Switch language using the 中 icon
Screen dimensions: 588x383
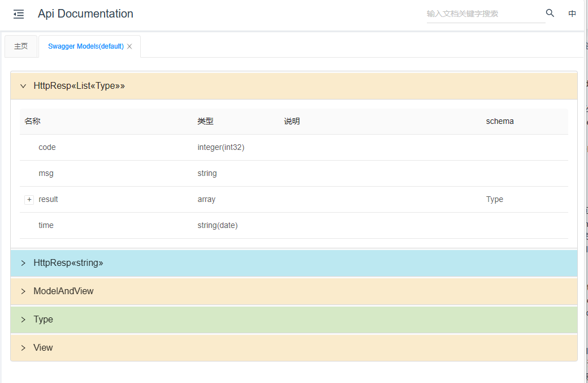click(572, 14)
